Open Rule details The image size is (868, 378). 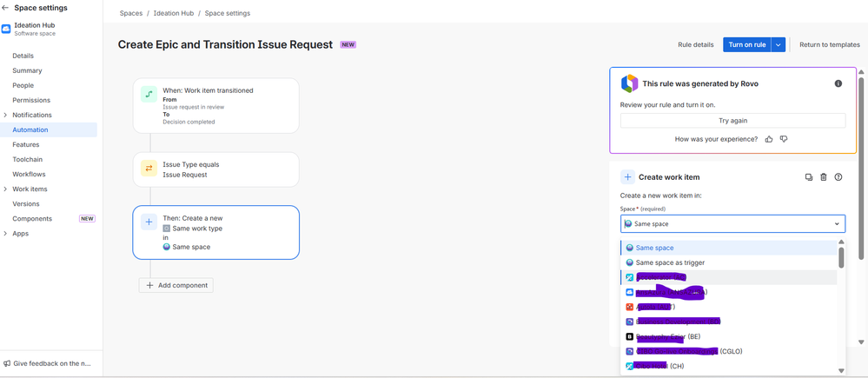[x=696, y=45]
